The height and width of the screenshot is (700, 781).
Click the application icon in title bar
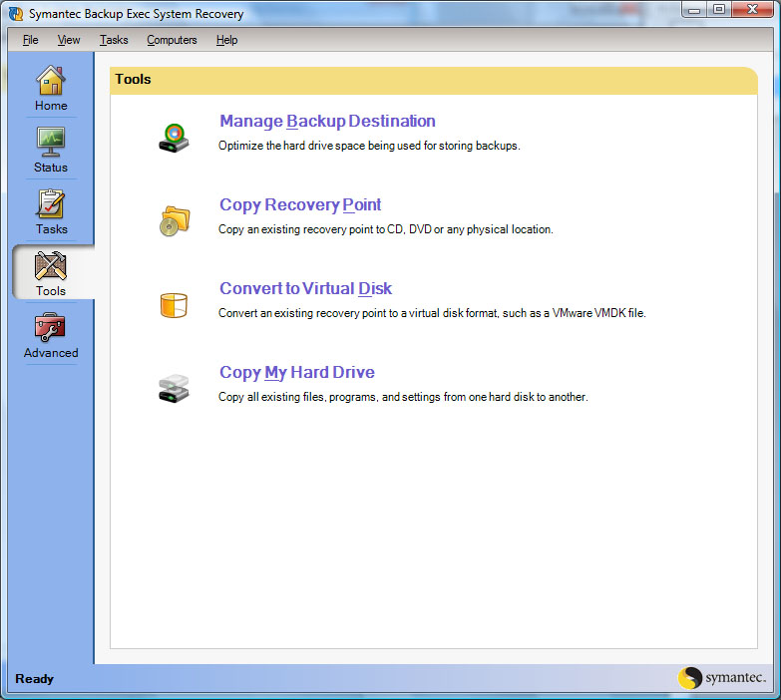pyautogui.click(x=16, y=13)
